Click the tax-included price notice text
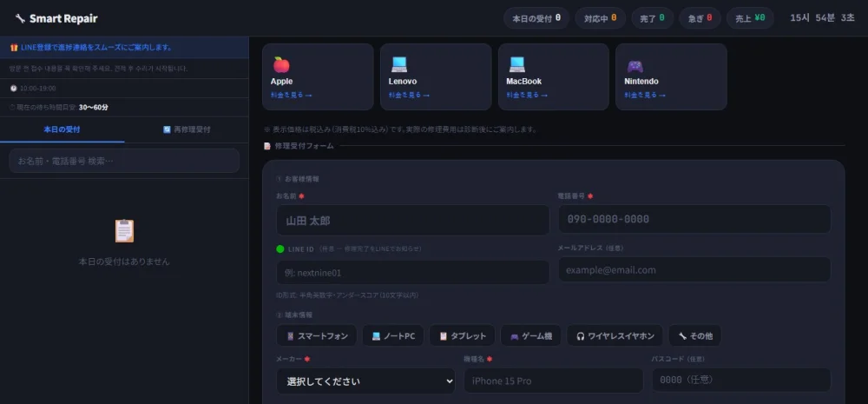This screenshot has height=404, width=868. (400, 129)
